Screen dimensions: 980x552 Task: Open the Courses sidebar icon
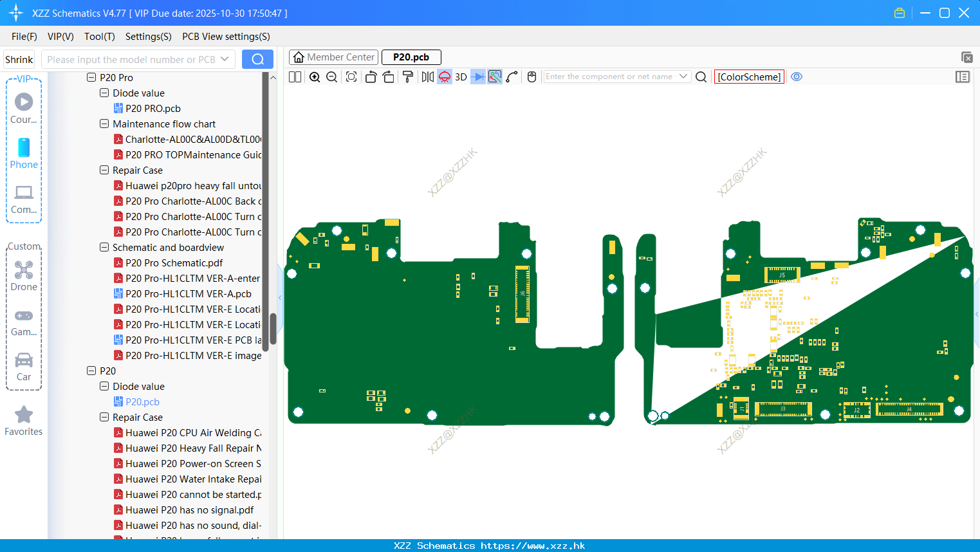pos(24,107)
